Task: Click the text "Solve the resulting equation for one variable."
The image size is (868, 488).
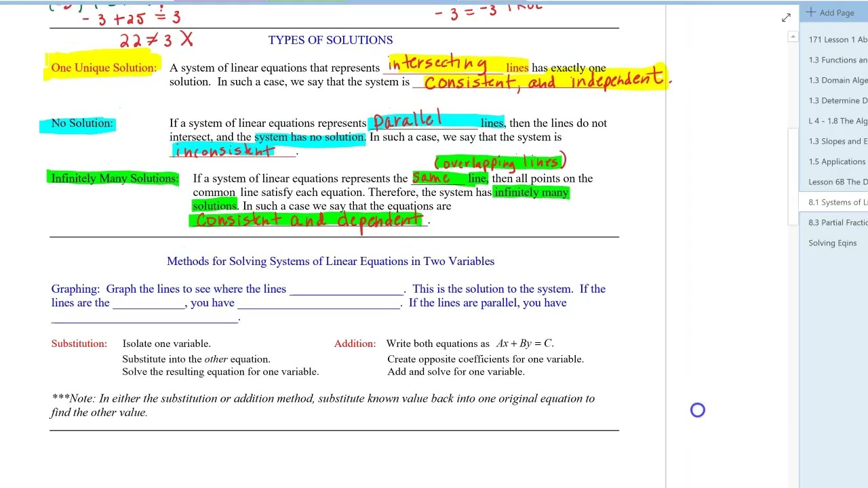Action: [220, 371]
